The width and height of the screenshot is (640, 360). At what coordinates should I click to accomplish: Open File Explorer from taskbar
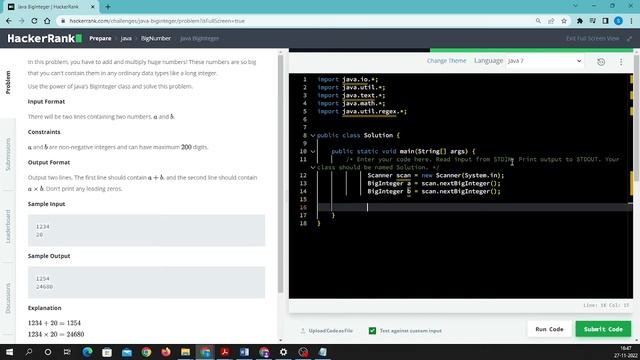(x=185, y=352)
